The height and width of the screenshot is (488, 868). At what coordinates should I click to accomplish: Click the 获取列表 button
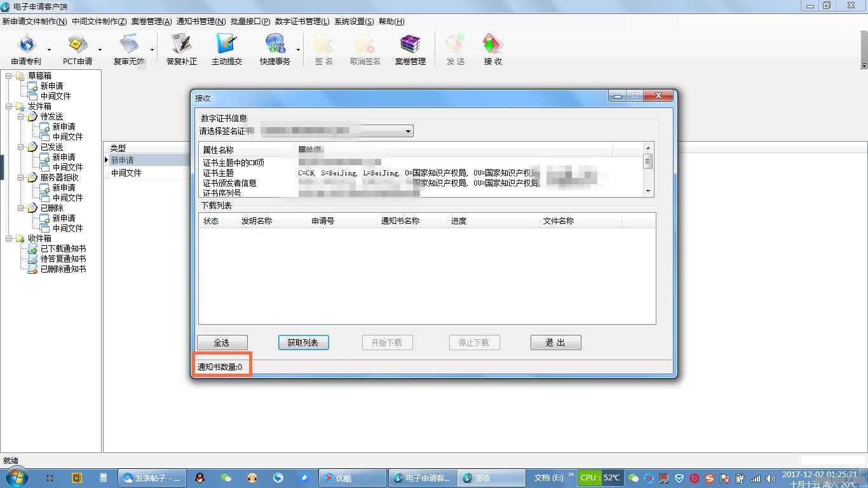pyautogui.click(x=303, y=343)
